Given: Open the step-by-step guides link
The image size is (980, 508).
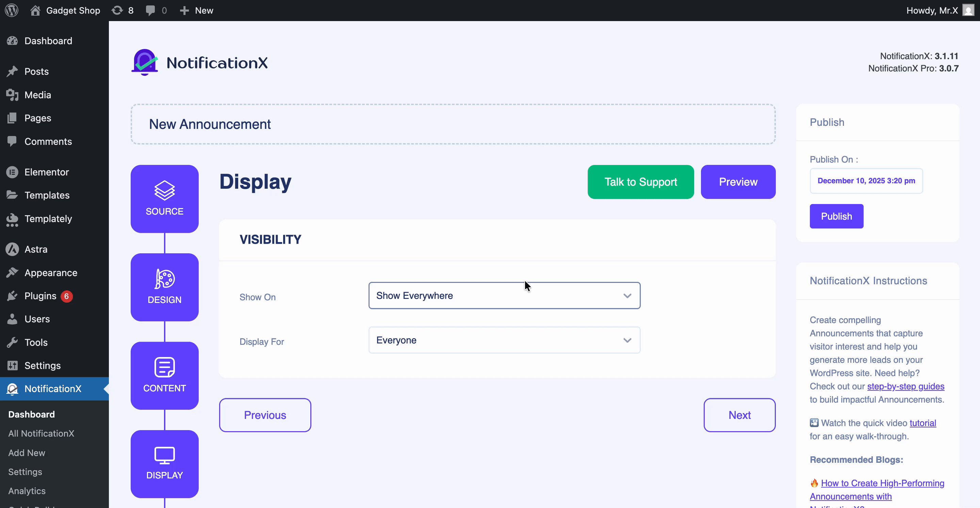Looking at the screenshot, I should [905, 386].
